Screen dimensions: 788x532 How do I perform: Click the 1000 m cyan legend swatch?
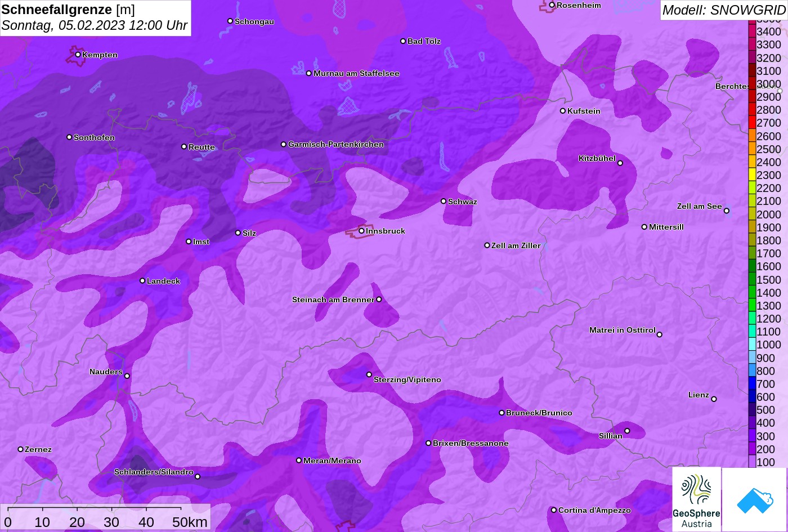(752, 345)
